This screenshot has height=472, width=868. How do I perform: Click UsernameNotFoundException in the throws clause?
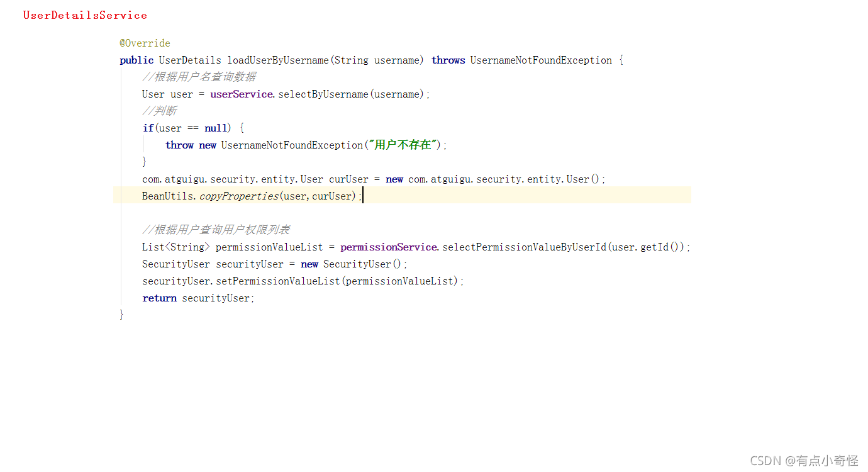tap(541, 60)
